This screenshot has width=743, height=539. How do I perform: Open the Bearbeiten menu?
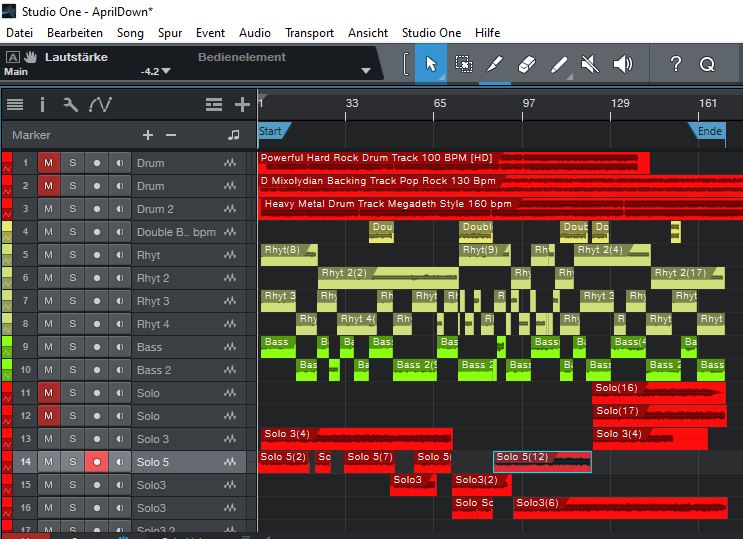(75, 33)
